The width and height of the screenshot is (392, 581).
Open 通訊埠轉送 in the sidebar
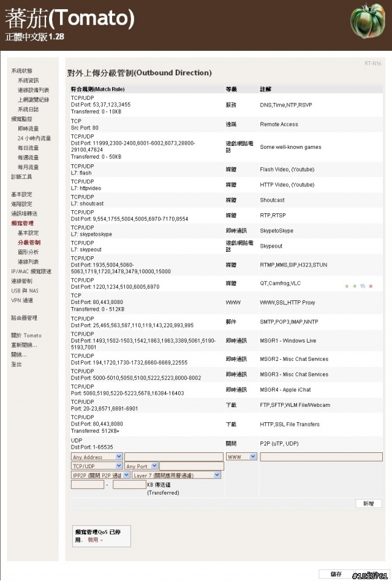(x=24, y=213)
